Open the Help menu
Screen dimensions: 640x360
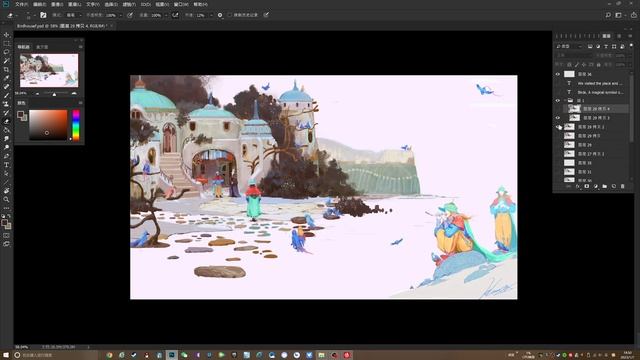200,4
